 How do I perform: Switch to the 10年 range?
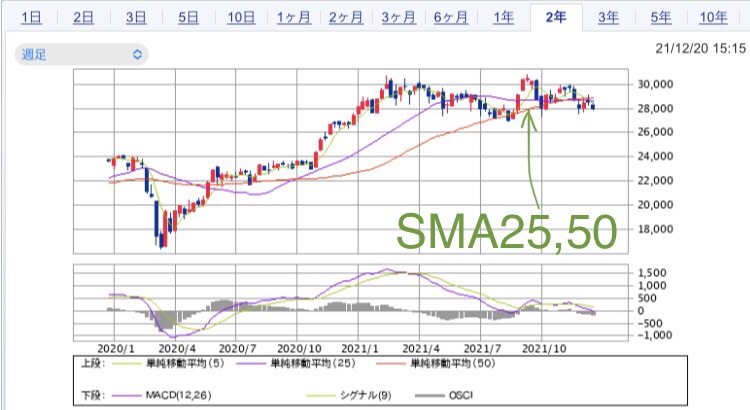(713, 18)
